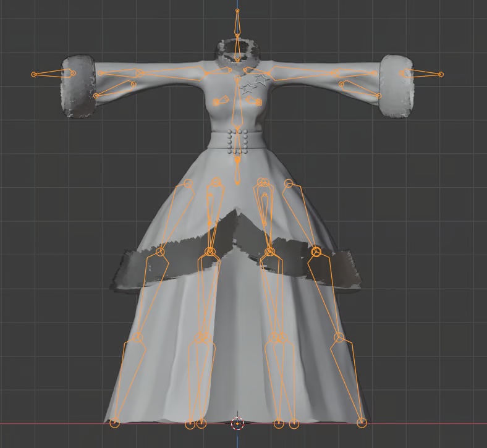
Task: Click the 3D cursor at the skirt's bottom center
Action: click(237, 423)
